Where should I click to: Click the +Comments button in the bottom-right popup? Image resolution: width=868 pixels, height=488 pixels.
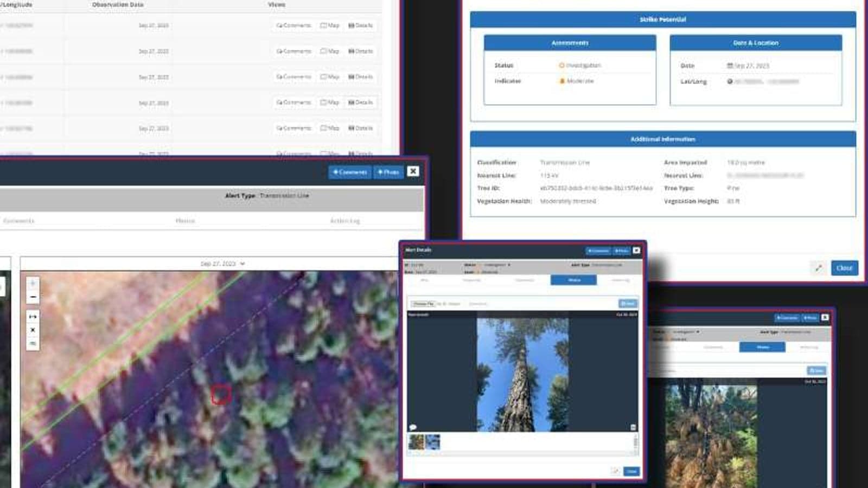point(787,318)
